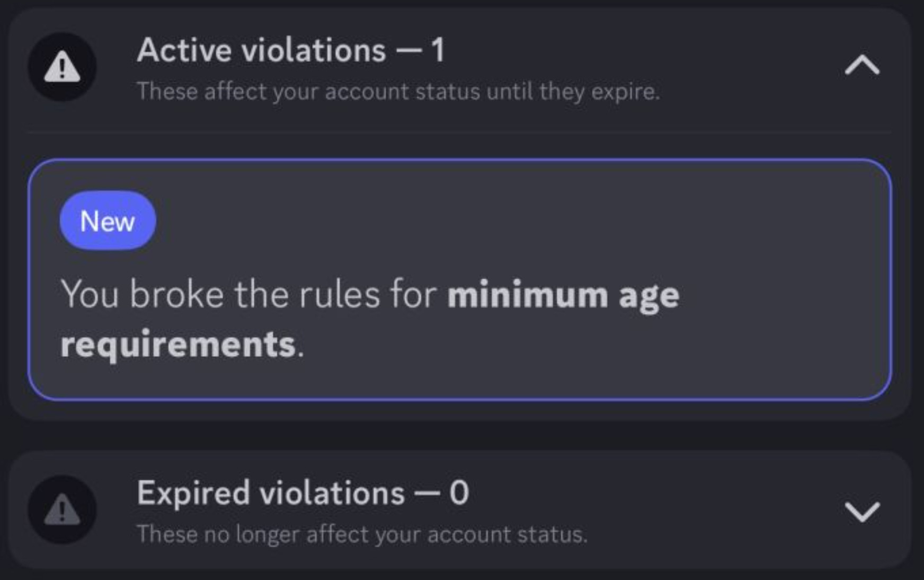
Task: Click the dark circle behind the Expired warning icon
Action: point(62,509)
